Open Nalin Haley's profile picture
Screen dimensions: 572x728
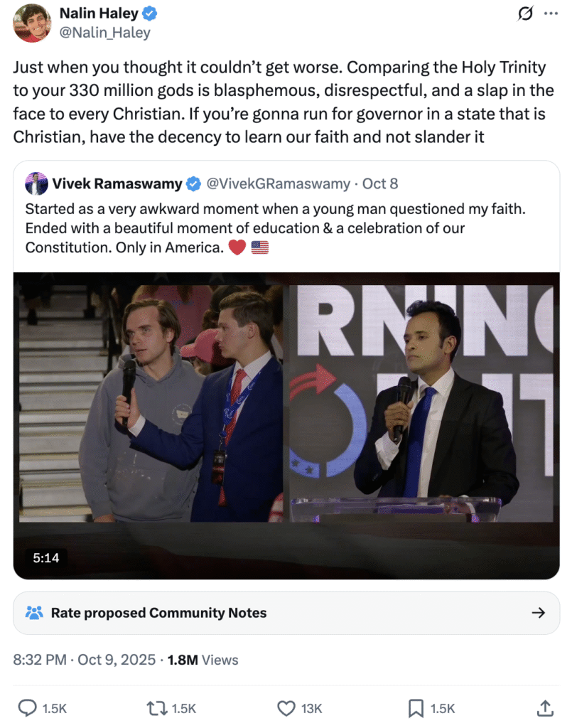(31, 23)
